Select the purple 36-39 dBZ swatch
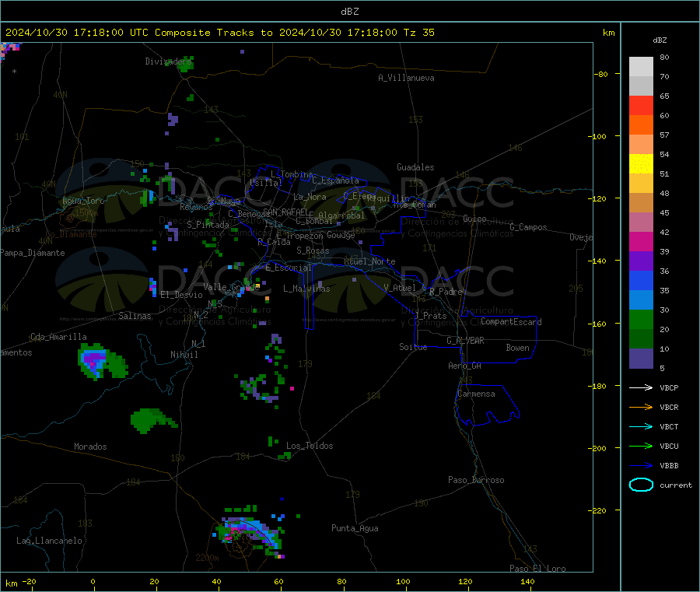This screenshot has height=592, width=700. pyautogui.click(x=641, y=261)
